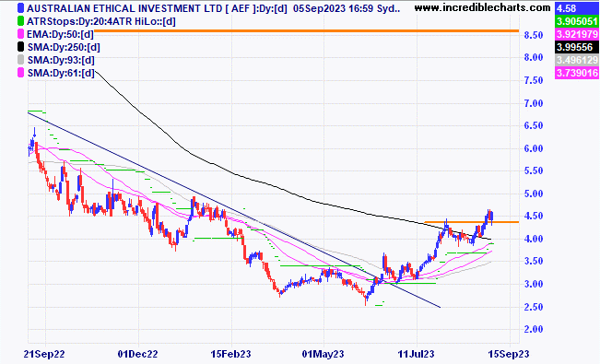Screen dimensions: 600x364
Task: Click the 01May23 date axis label
Action: [323, 354]
